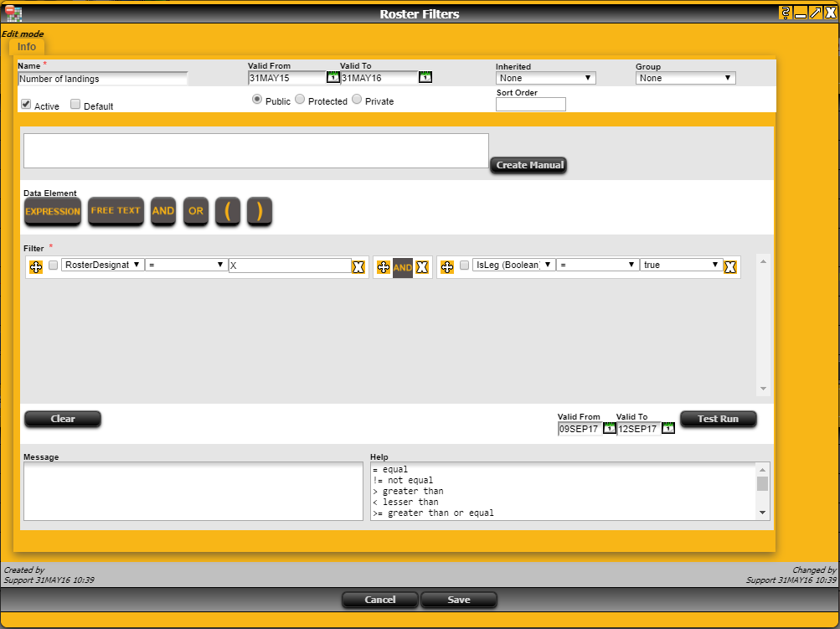
Task: Minimize the Roster Filters window
Action: [801, 13]
